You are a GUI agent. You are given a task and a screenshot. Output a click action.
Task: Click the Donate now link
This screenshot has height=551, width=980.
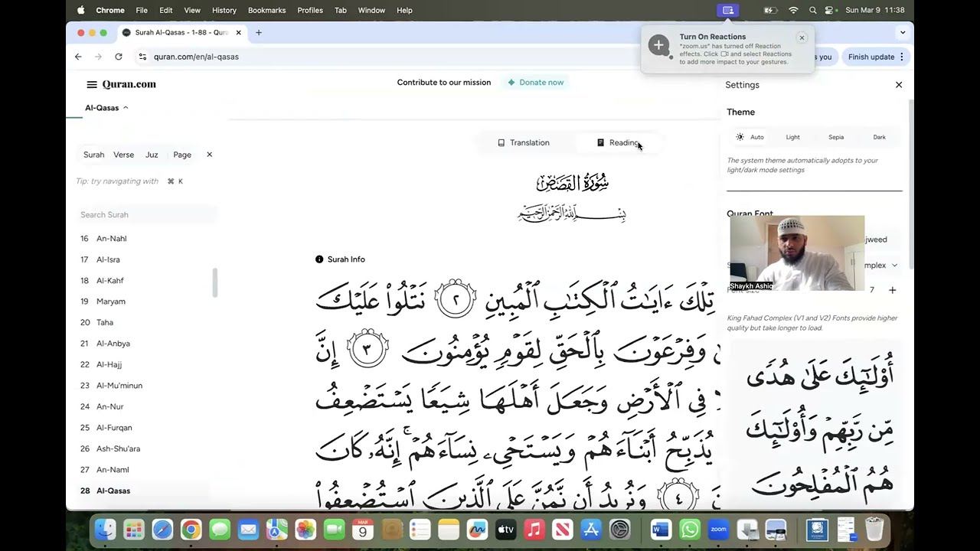(536, 83)
